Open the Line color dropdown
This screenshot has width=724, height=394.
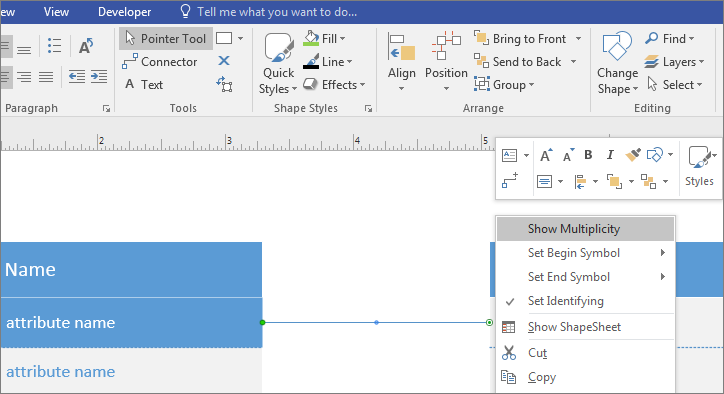(350, 62)
